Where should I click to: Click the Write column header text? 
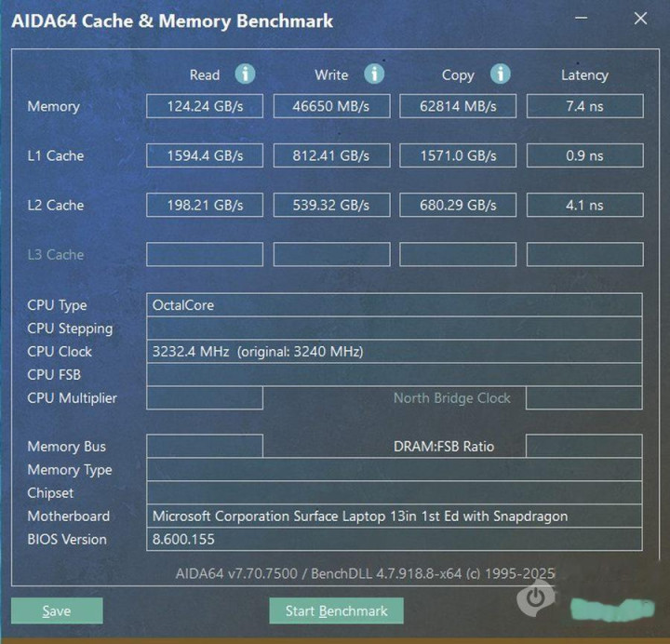click(x=331, y=75)
